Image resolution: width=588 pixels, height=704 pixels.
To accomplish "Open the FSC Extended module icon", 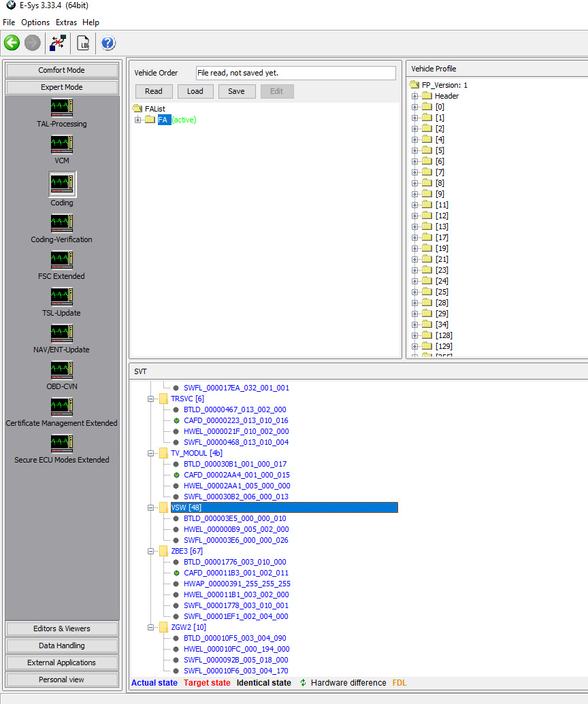I will [x=62, y=260].
